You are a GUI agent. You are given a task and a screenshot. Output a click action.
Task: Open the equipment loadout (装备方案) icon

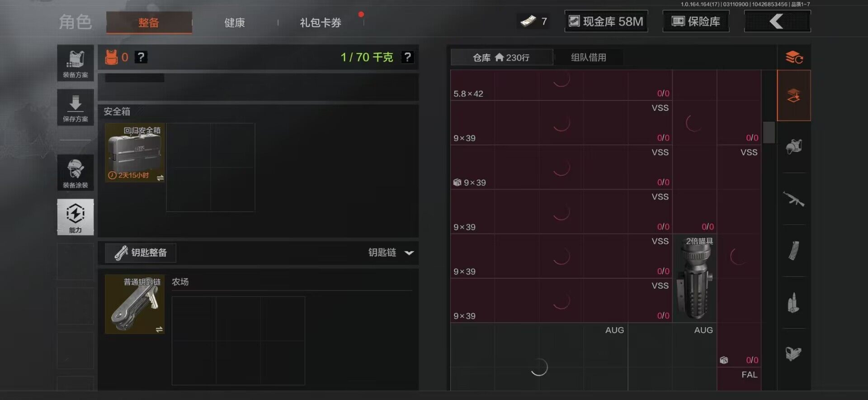click(x=75, y=63)
